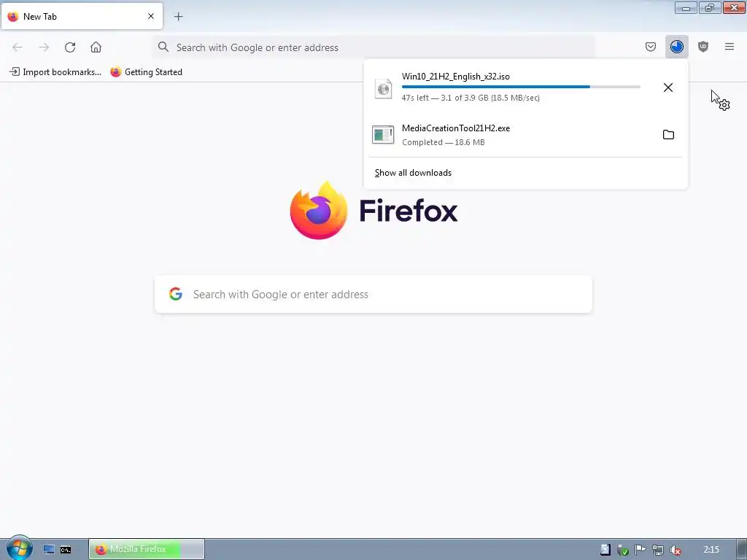This screenshot has width=747, height=560.
Task: Switch to Mozilla Firefox taskbar button
Action: (147, 549)
